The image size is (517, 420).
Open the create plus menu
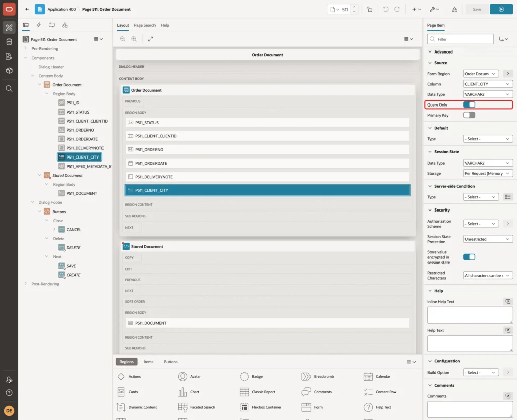pos(417,9)
